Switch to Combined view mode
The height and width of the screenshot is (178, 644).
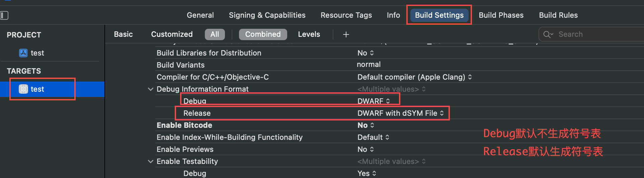263,34
